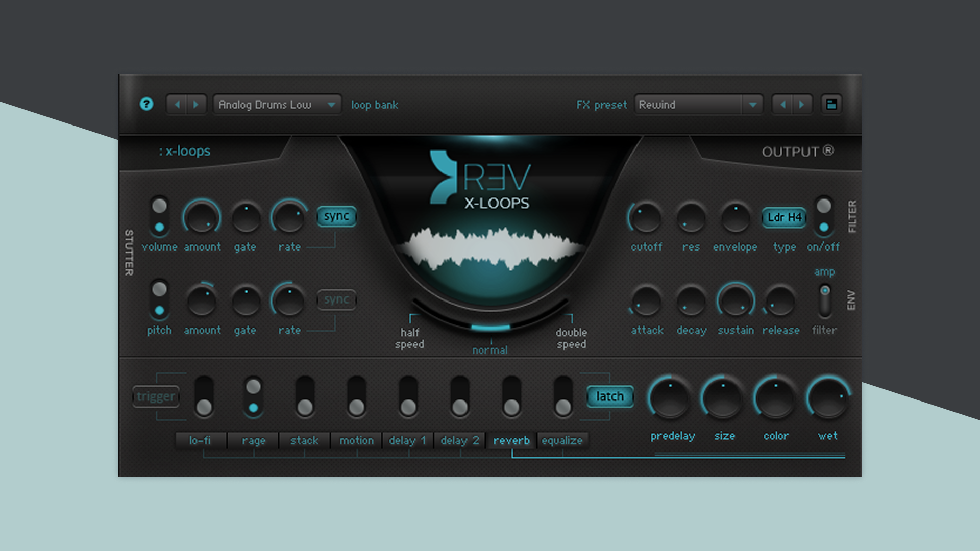Open the filter type selector showing Ldr H4

coord(785,217)
